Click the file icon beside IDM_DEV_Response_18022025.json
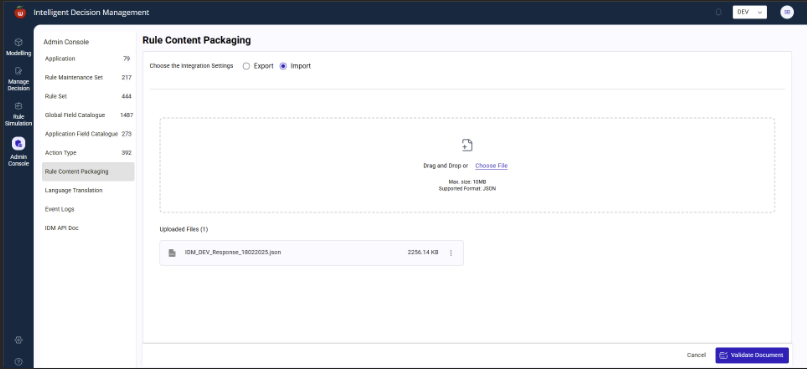The height and width of the screenshot is (369, 807). click(x=172, y=253)
